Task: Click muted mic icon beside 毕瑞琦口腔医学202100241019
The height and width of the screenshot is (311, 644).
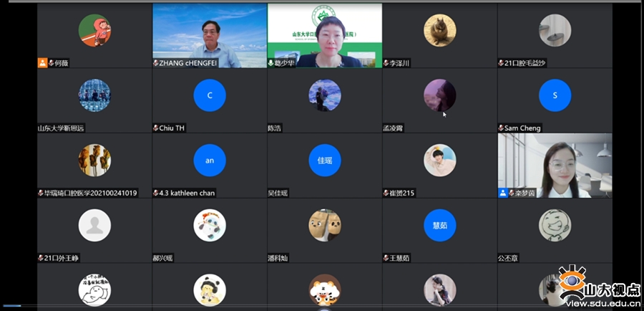Action: [x=41, y=193]
